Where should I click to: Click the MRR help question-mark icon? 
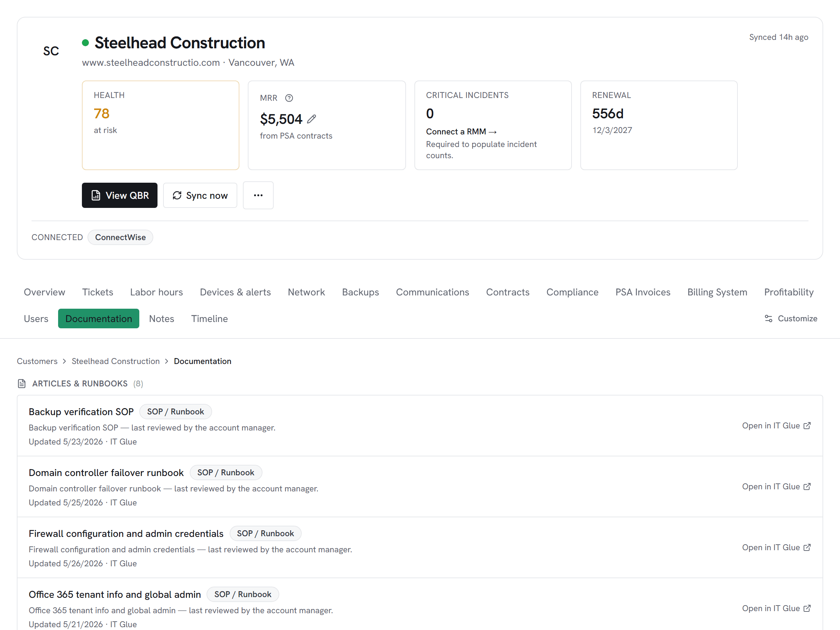point(289,98)
